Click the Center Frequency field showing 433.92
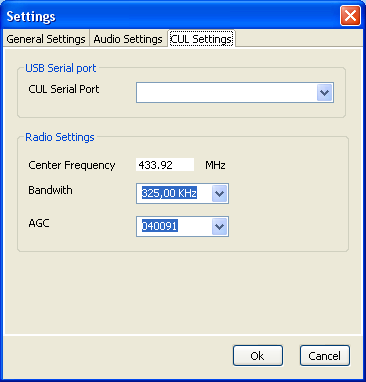Image resolution: width=366 pixels, height=382 pixels. [x=165, y=165]
